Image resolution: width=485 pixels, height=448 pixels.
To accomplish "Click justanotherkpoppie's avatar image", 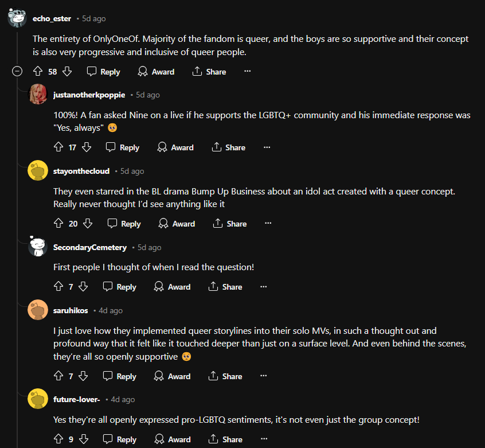I will [x=38, y=95].
